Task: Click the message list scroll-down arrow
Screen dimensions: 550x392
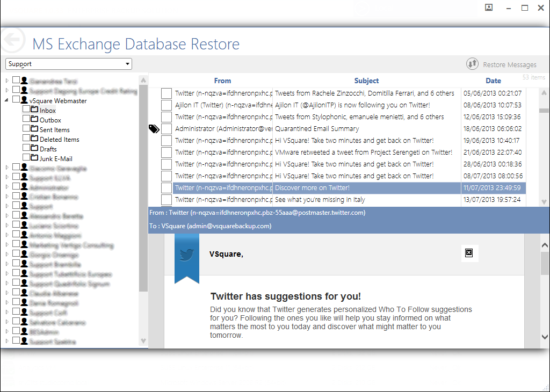Action: (x=544, y=201)
